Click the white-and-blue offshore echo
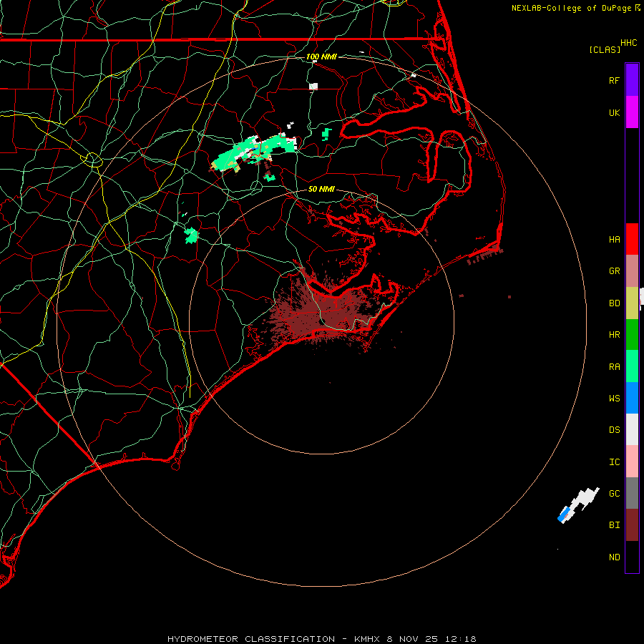 coord(578,505)
